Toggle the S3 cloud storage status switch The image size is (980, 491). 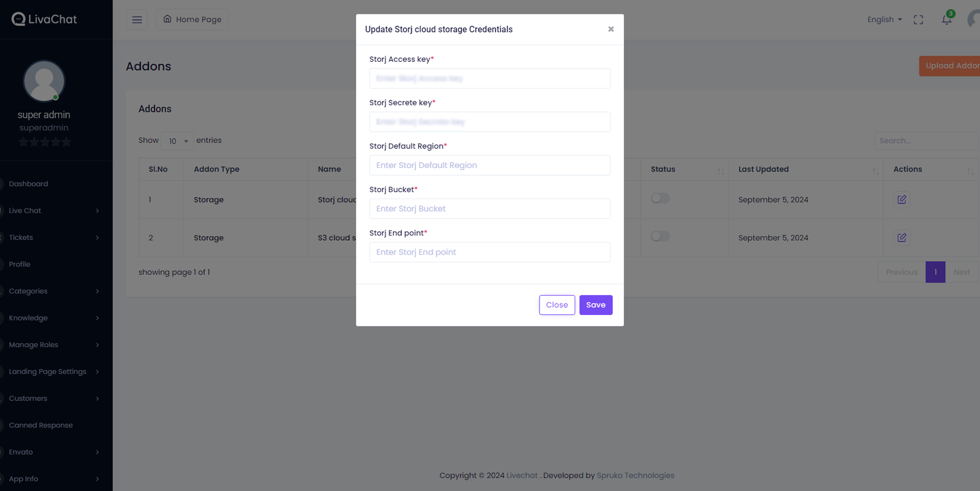pyautogui.click(x=660, y=236)
